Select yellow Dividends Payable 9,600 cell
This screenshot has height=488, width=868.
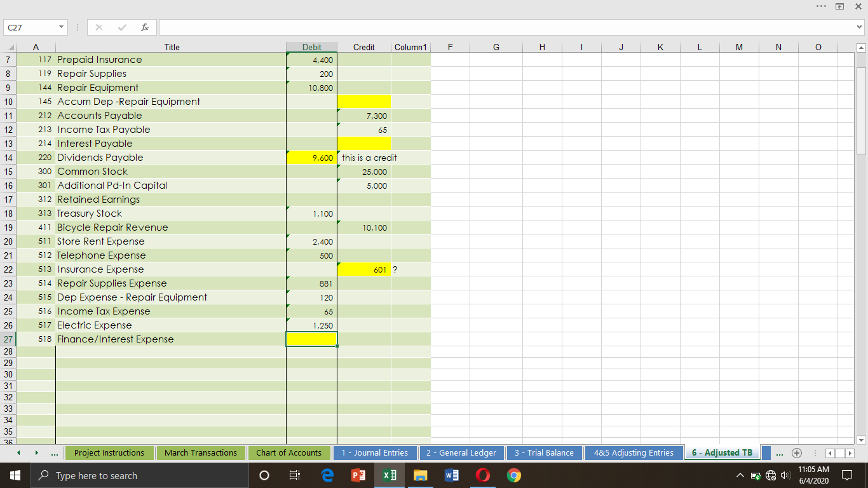coord(311,158)
